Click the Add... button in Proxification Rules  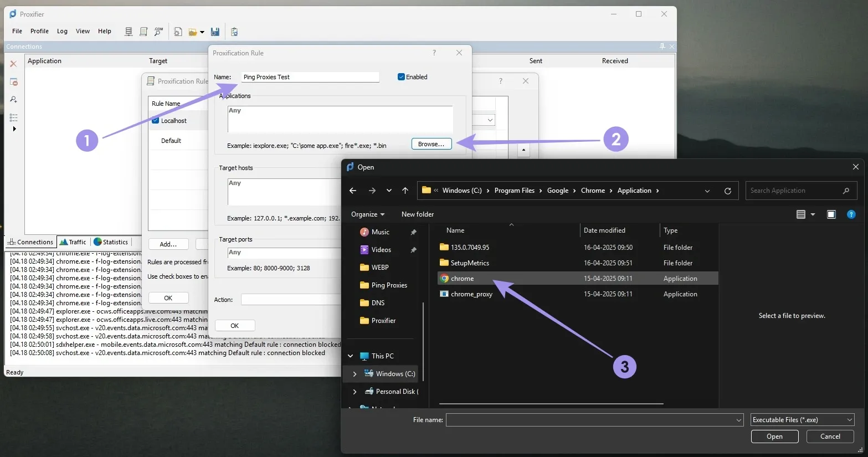pyautogui.click(x=168, y=244)
